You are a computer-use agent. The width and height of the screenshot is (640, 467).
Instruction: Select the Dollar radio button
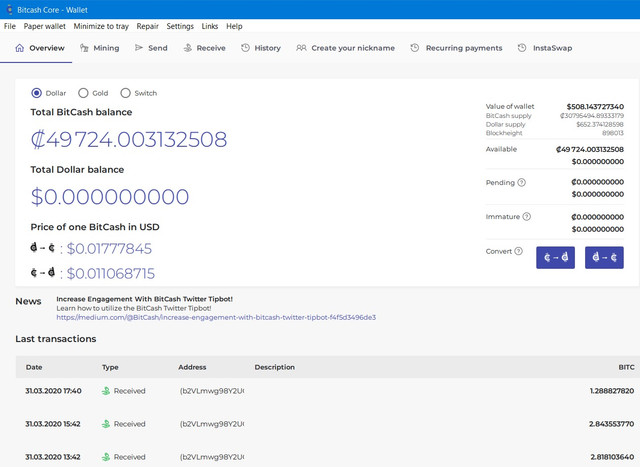36,93
